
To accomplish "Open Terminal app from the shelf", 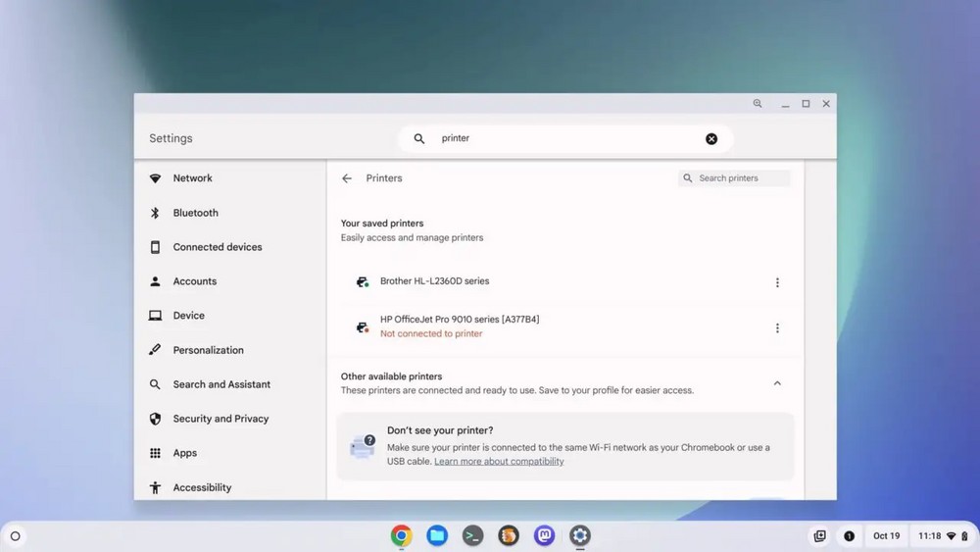I will (472, 535).
